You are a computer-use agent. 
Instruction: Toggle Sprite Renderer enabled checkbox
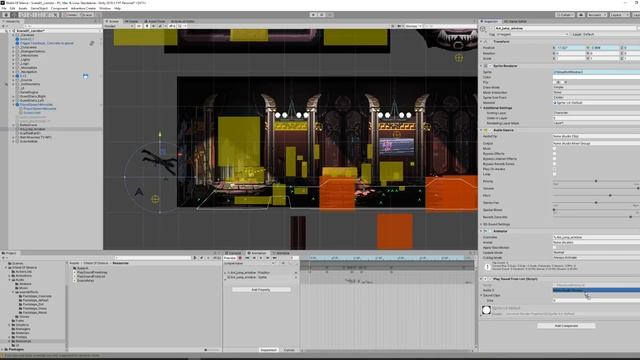pos(490,66)
